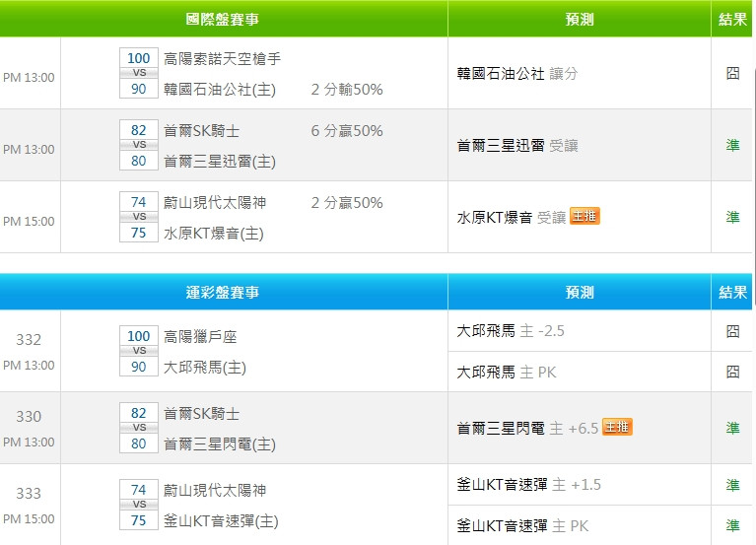This screenshot has width=756, height=545.
Task: Select team 高陽索諾天空槍手
Action: coord(222,59)
